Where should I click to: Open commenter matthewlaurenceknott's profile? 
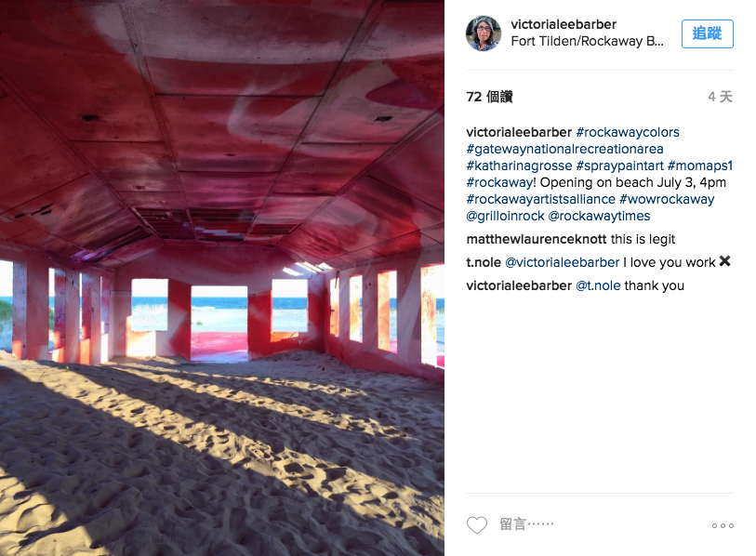[x=537, y=239]
